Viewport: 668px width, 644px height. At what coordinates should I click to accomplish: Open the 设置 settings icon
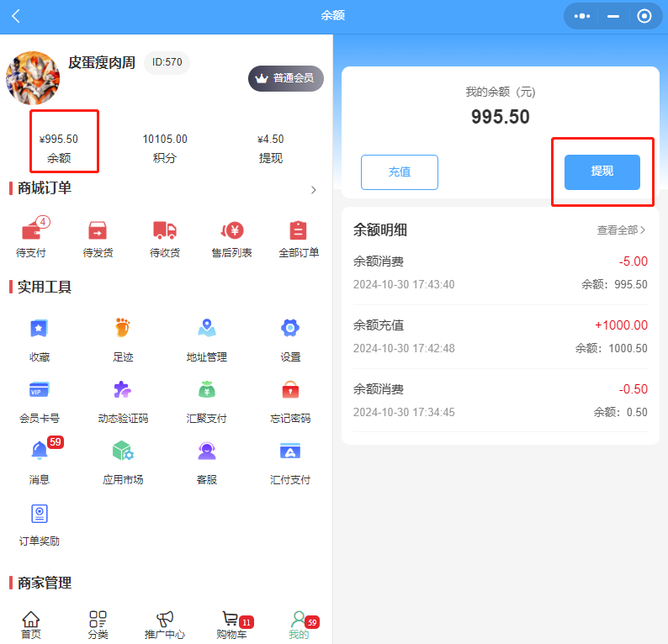(290, 329)
